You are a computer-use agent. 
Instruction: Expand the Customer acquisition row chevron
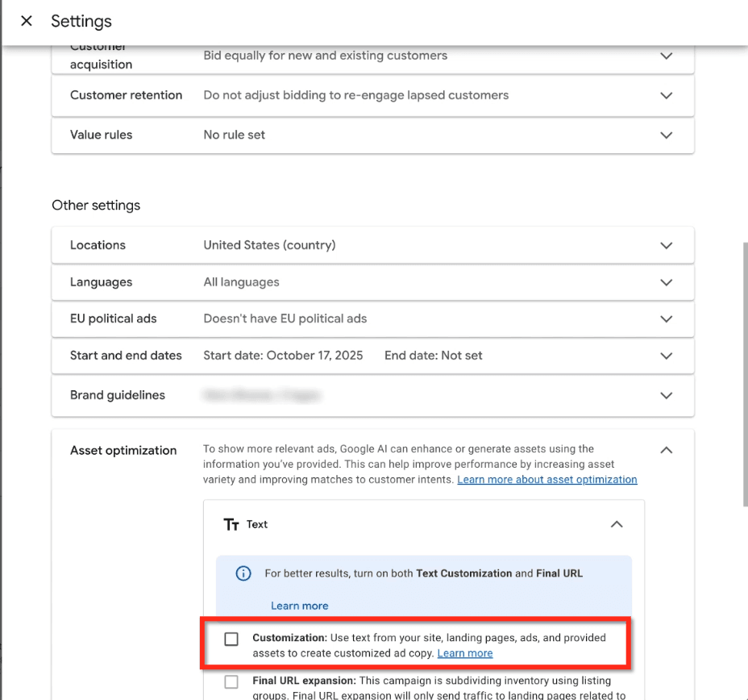[667, 56]
